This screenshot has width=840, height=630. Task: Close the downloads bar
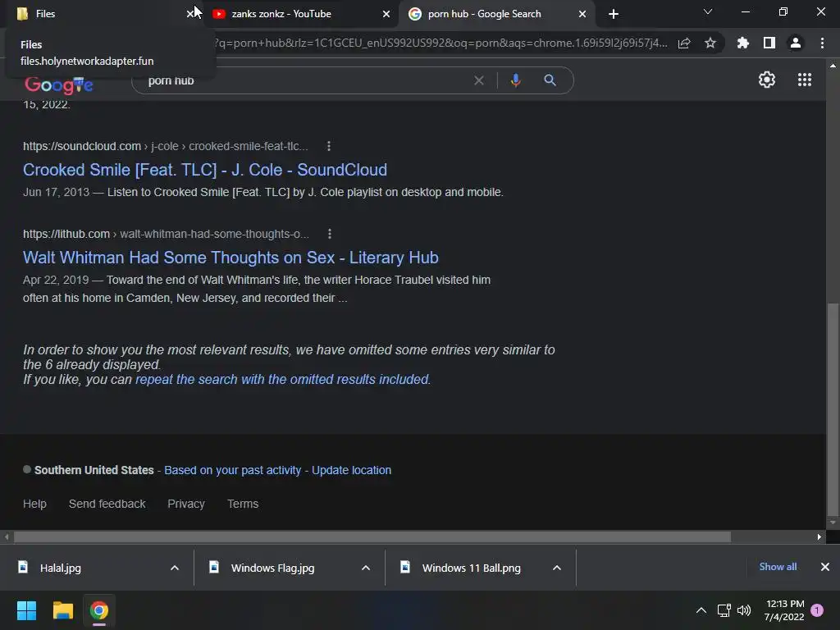[x=825, y=567]
